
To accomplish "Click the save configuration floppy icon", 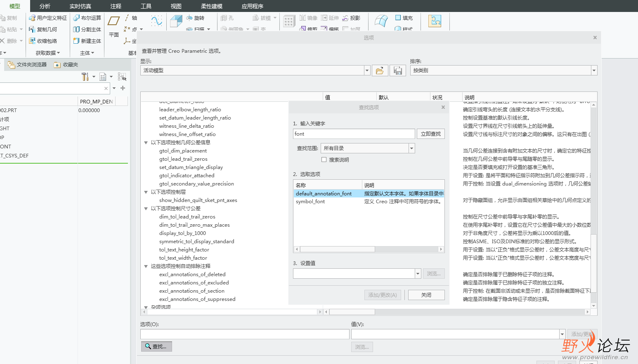I will click(398, 70).
